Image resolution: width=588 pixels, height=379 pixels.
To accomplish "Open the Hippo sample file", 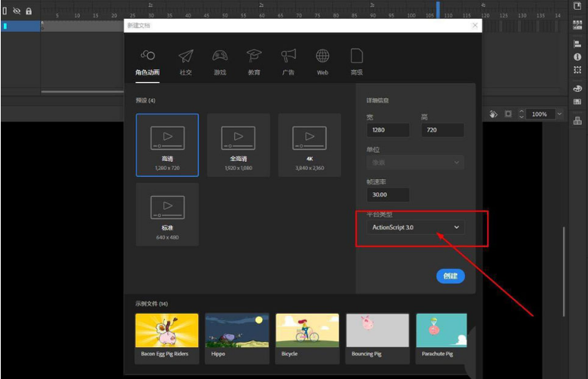I will 237,339.
